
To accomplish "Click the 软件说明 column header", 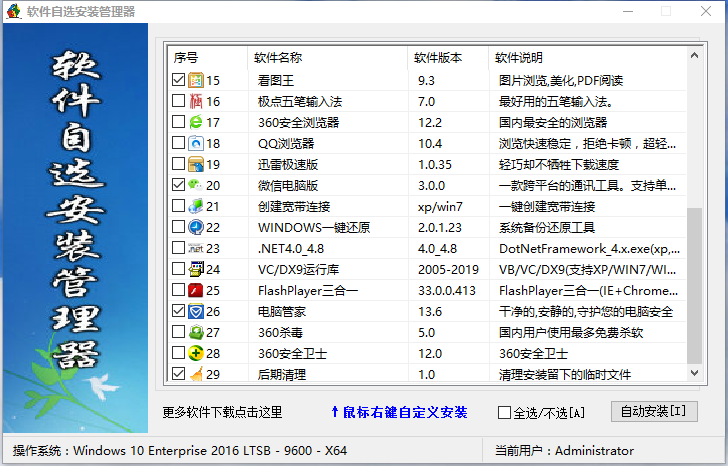I will 587,58.
